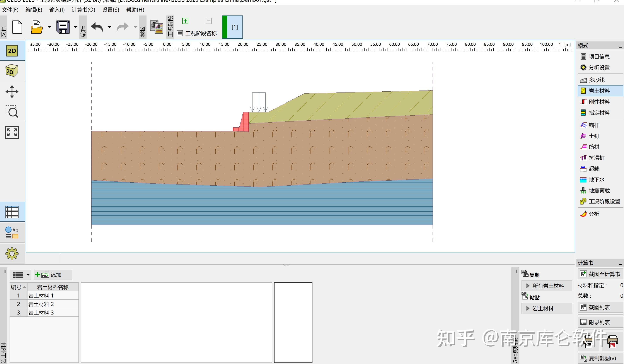Select the pan/move view tool
624x364 pixels.
pos(12,92)
